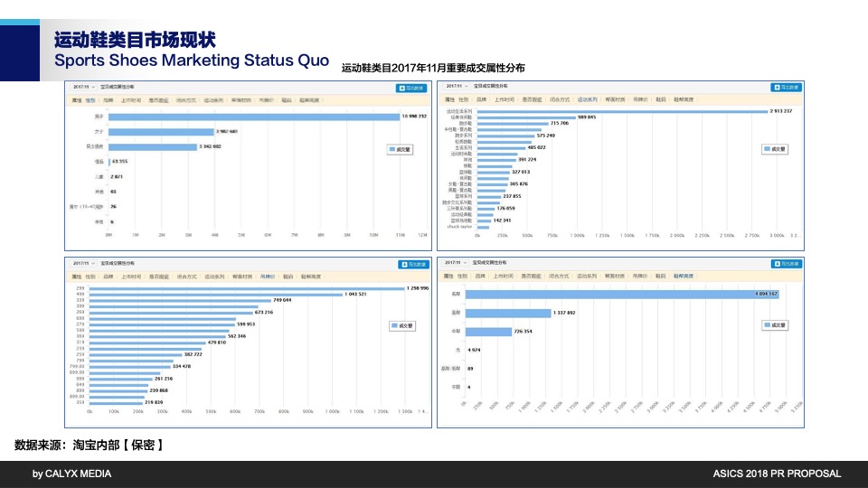Select the 吊牌价 tab in bottom-left chart
868x488 pixels.
[x=267, y=277]
